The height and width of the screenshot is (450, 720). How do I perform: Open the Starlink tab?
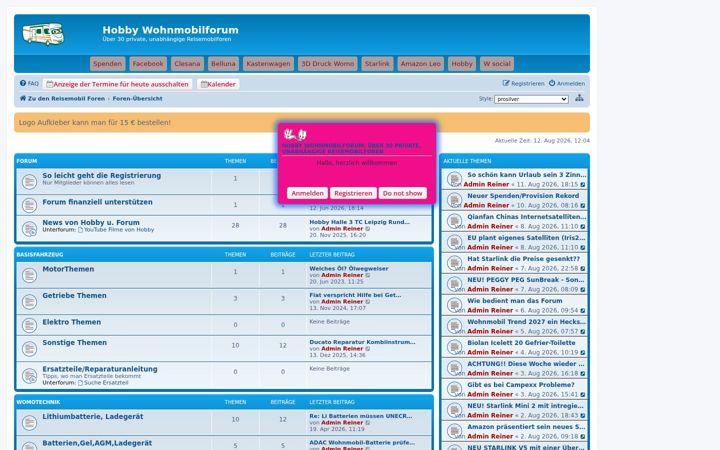pyautogui.click(x=377, y=64)
